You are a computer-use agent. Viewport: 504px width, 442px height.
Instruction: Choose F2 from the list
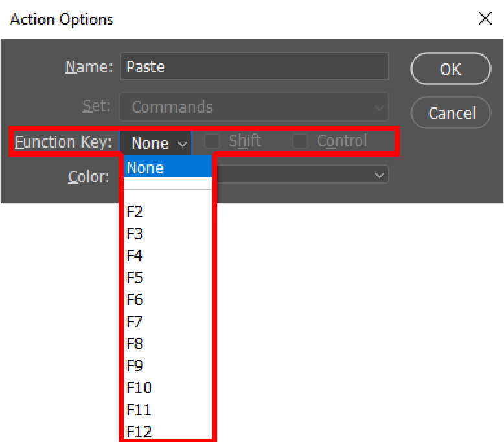click(x=168, y=212)
